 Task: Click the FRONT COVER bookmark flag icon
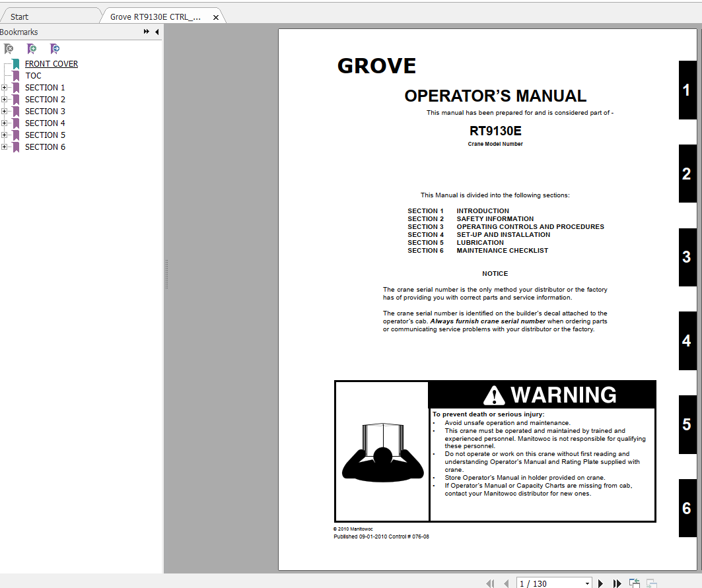pos(16,64)
